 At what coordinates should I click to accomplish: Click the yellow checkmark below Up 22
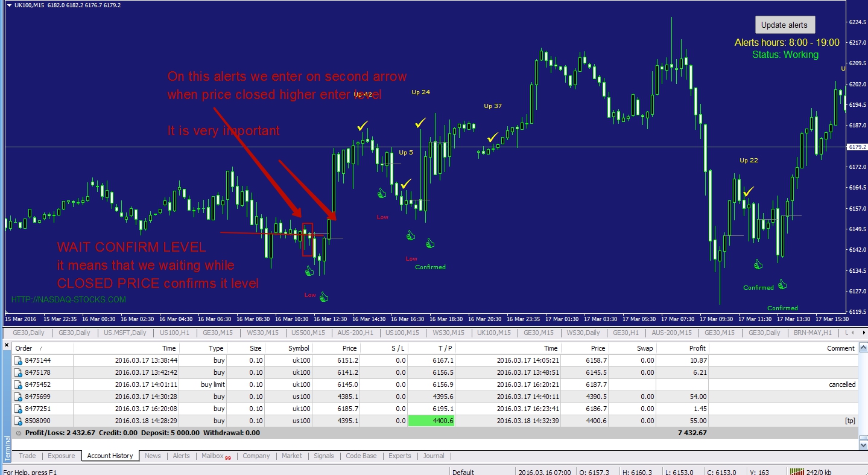(x=749, y=192)
